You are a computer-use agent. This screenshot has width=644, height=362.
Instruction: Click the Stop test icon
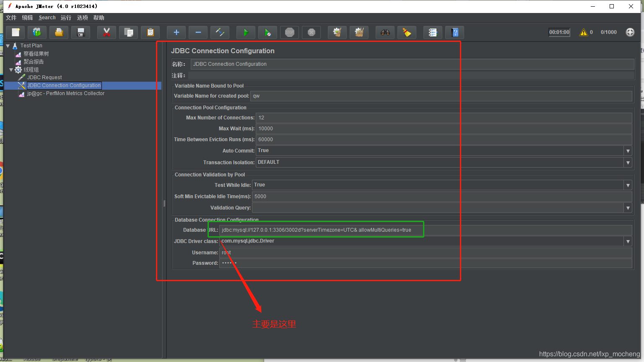click(290, 32)
